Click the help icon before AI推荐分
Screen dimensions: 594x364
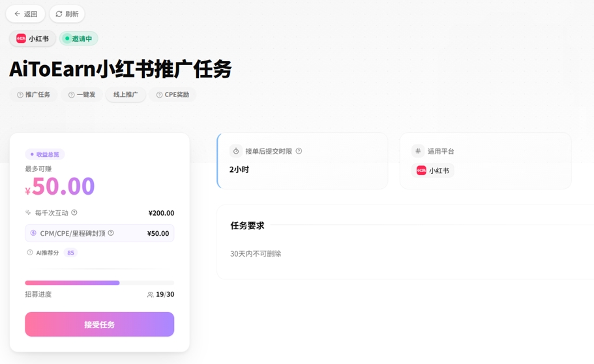[x=29, y=253]
